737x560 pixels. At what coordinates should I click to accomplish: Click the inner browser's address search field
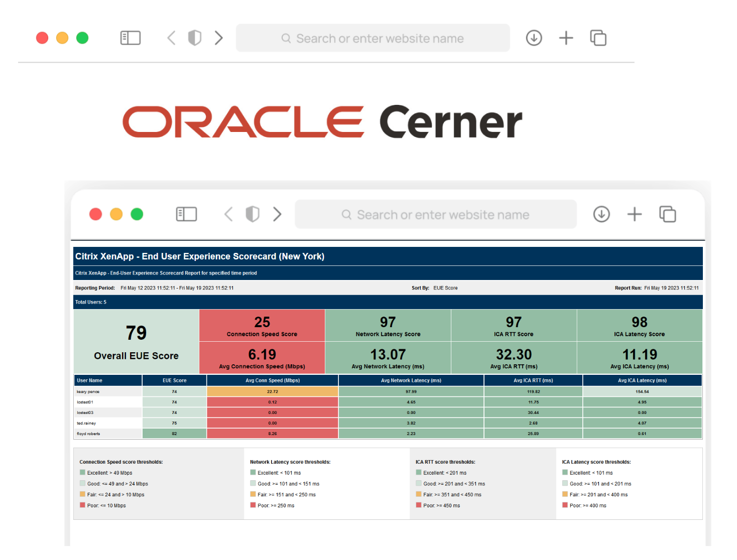(436, 214)
